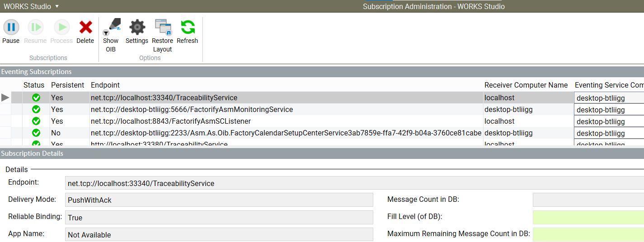Click Persistent 'Yes' in first TraceabilityService row

click(57, 98)
